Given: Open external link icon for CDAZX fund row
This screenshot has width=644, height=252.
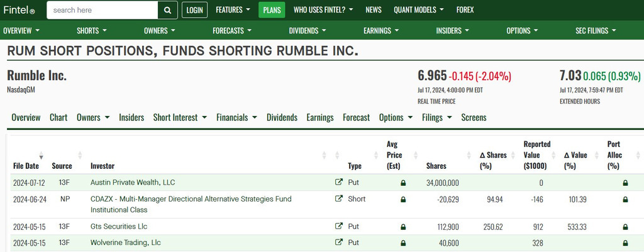Looking at the screenshot, I should click(x=339, y=198).
